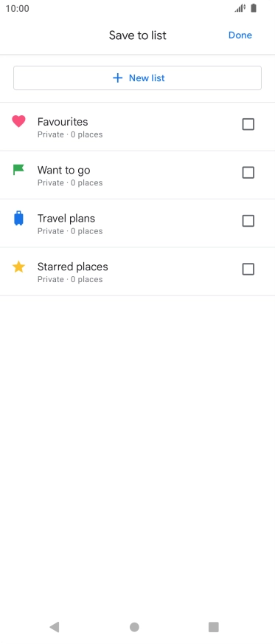Open recent apps with square button
275x644 pixels.
[x=214, y=627]
